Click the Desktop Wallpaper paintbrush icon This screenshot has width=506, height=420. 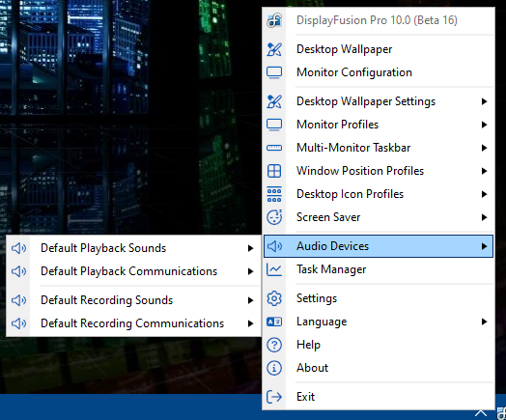tap(274, 49)
